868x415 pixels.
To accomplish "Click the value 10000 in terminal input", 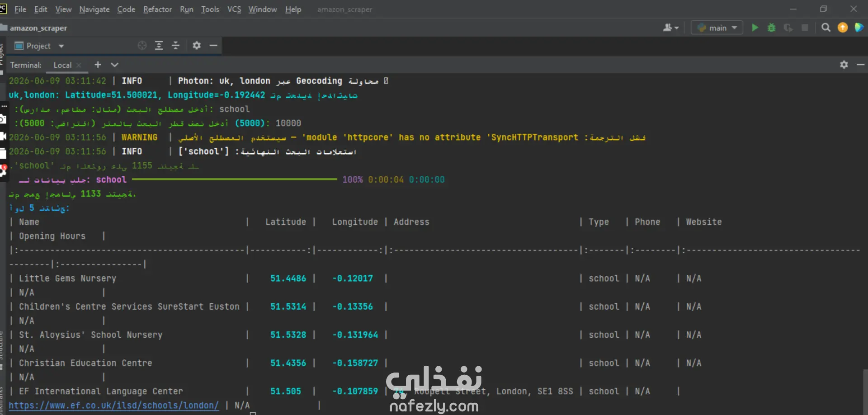I will point(288,123).
